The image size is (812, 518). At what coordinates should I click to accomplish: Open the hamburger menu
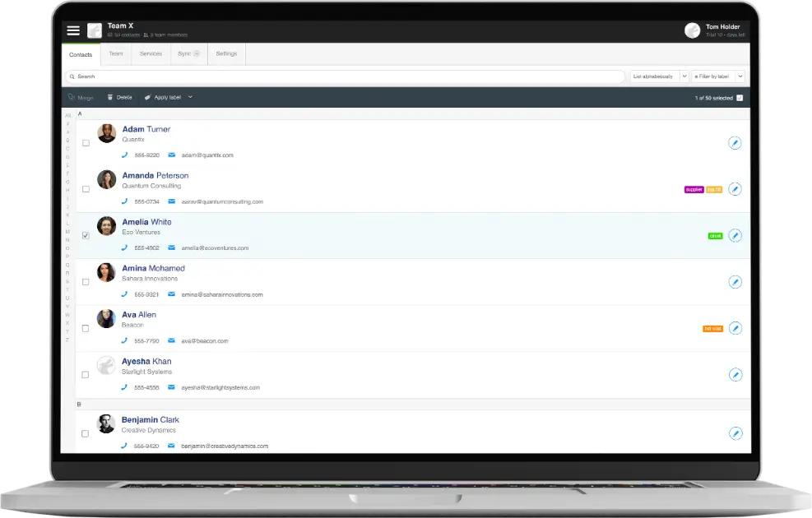(74, 30)
